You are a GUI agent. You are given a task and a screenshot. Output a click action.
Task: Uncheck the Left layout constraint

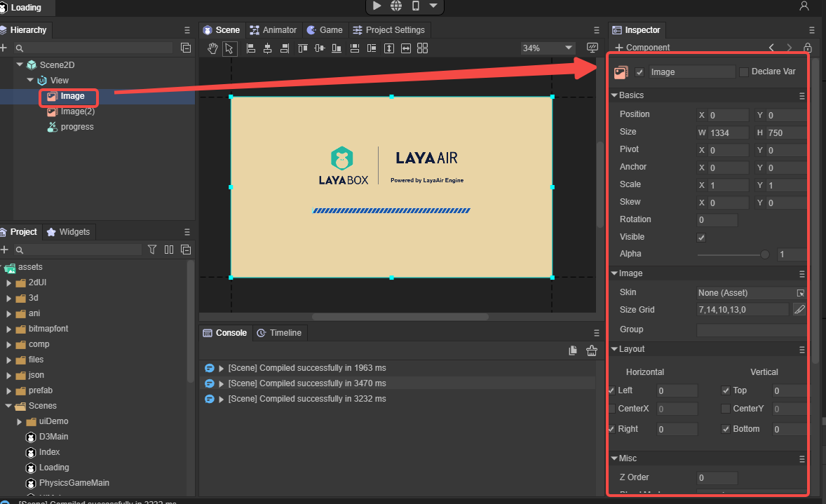611,390
